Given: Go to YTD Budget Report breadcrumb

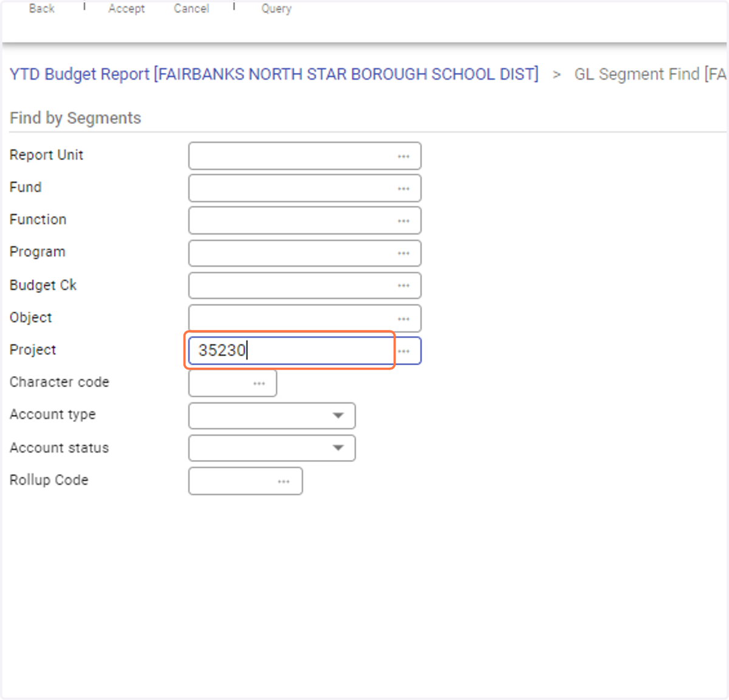Looking at the screenshot, I should click(x=274, y=74).
